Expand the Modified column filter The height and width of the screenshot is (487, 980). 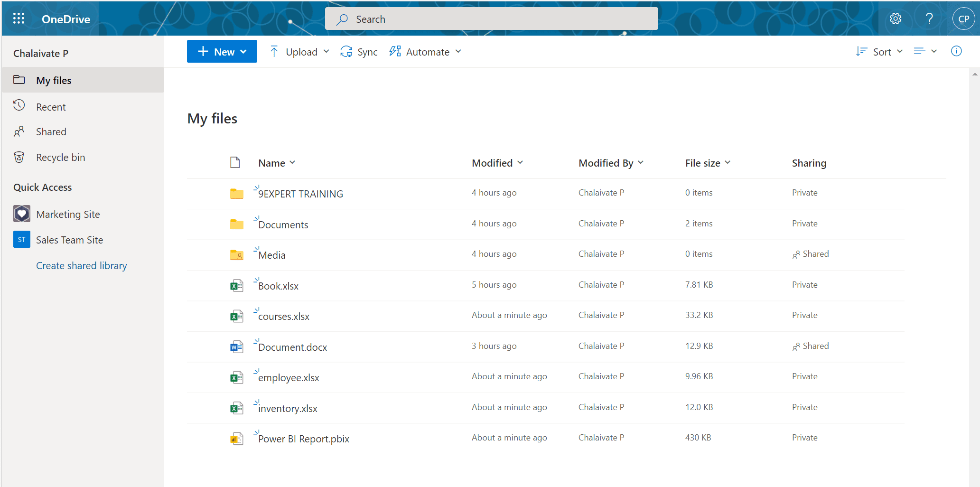(x=521, y=162)
